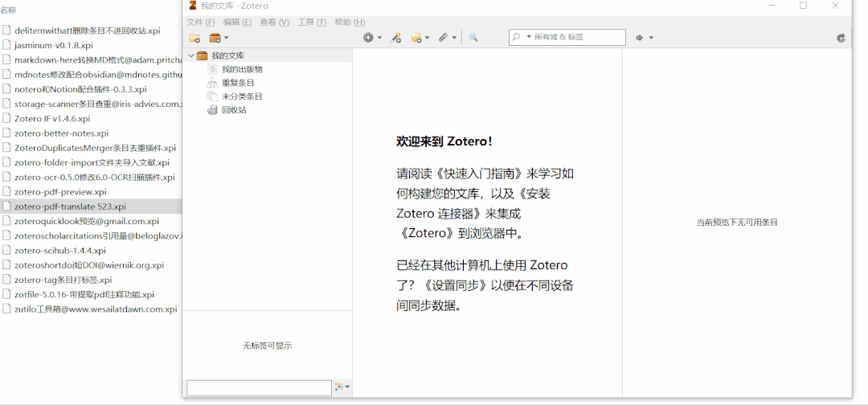Open the Locate dropdown arrow
868x405 pixels.
pos(651,38)
